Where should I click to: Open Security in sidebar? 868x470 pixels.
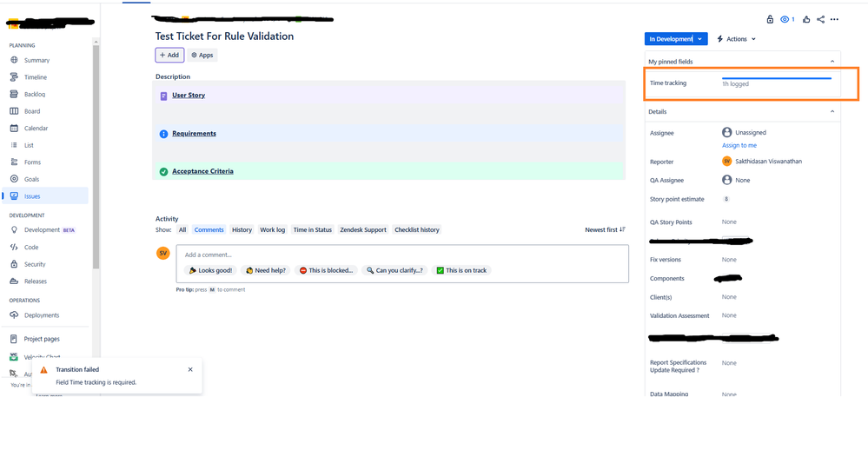[35, 265]
